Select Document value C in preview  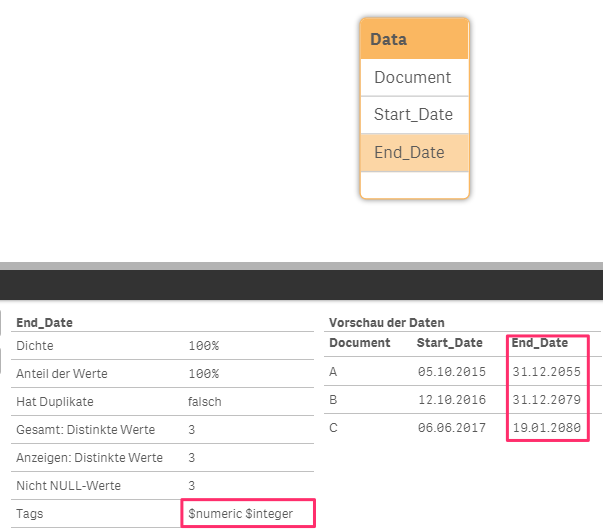pyautogui.click(x=333, y=429)
